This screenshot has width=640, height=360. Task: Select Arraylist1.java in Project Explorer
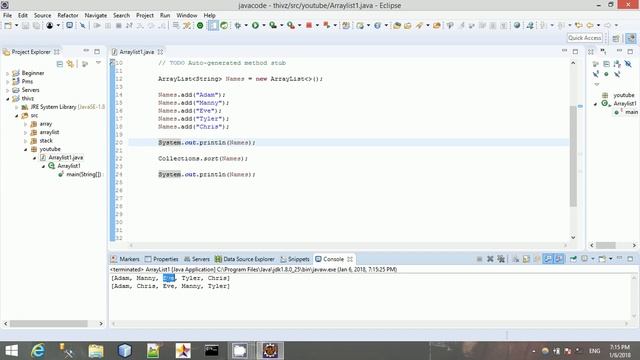click(65, 158)
